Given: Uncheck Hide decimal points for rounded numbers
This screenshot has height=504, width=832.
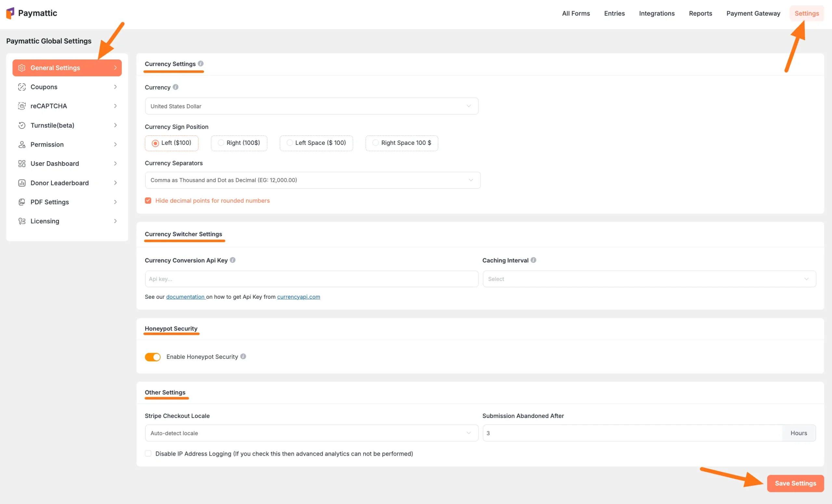Looking at the screenshot, I should pyautogui.click(x=148, y=201).
